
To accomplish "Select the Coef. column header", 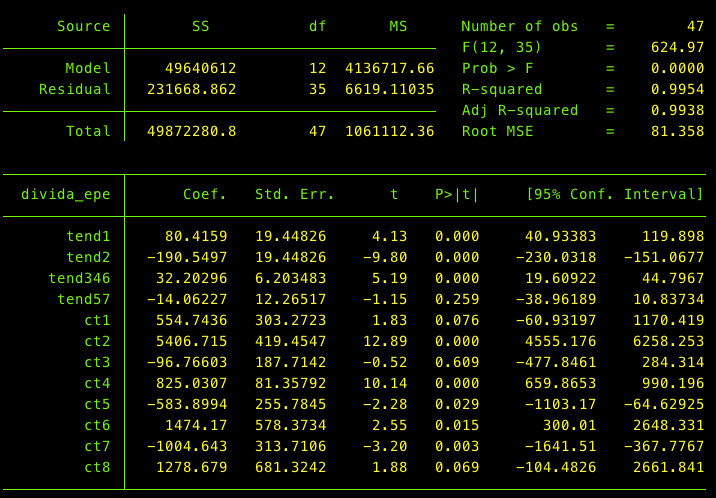I will click(x=205, y=194).
